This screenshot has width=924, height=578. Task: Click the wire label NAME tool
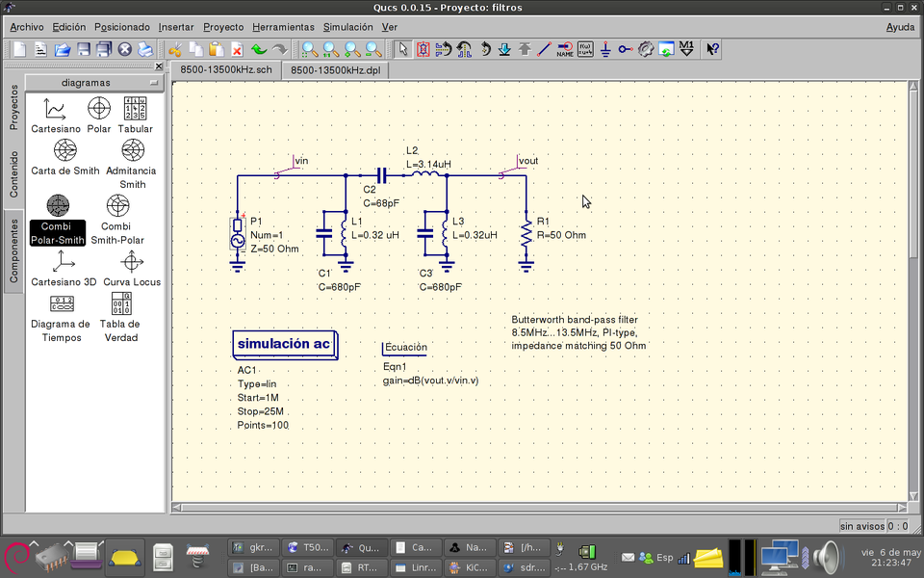565,48
